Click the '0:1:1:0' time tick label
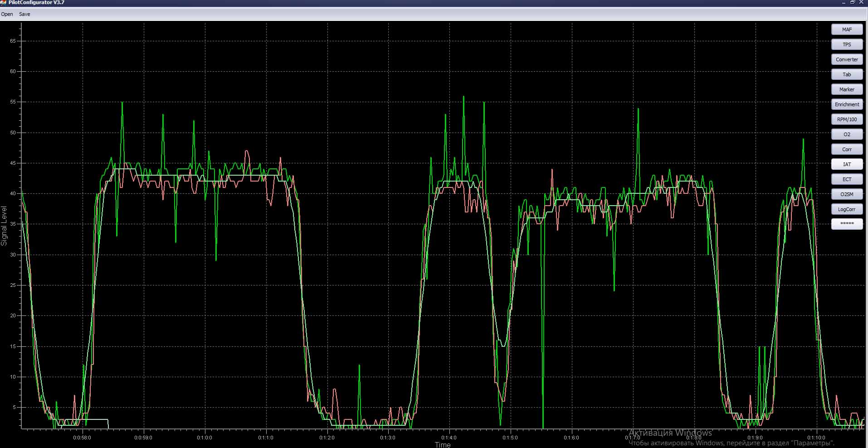868x448 pixels. coord(266,438)
